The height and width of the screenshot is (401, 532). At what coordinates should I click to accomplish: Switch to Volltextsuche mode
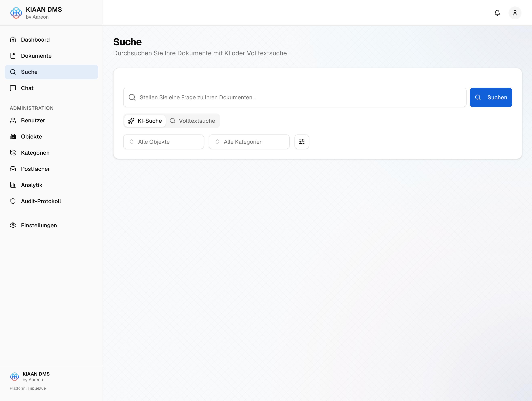coord(192,121)
